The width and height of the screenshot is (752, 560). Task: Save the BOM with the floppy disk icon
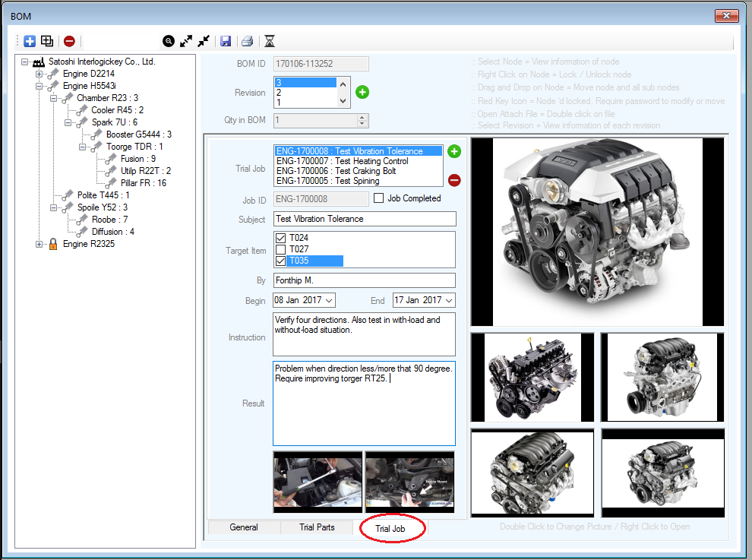(226, 42)
